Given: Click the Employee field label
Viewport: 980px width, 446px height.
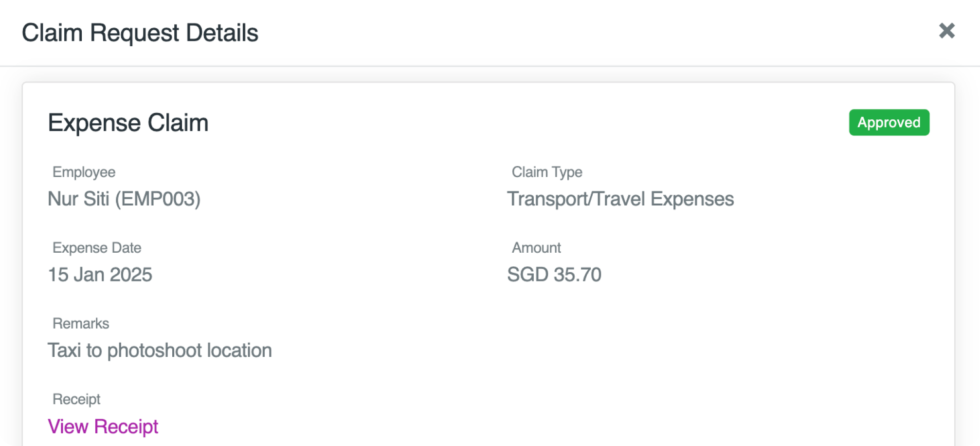Looking at the screenshot, I should point(84,172).
